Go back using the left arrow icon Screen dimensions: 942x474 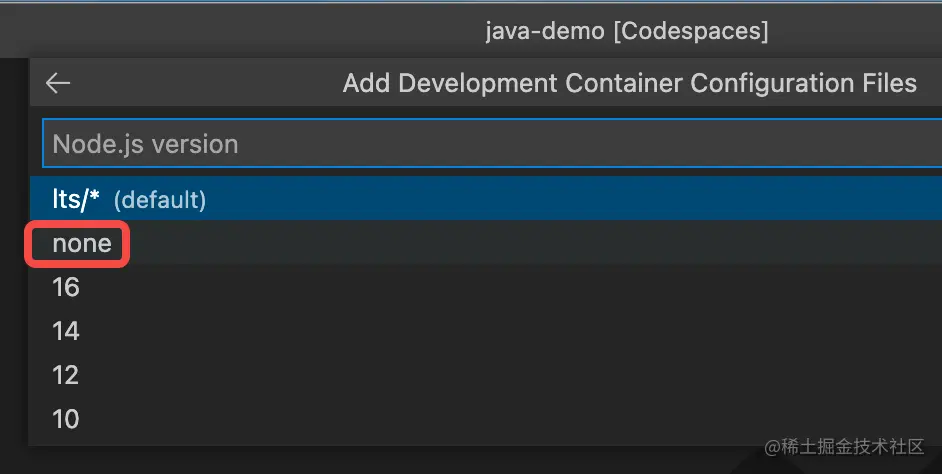point(58,83)
